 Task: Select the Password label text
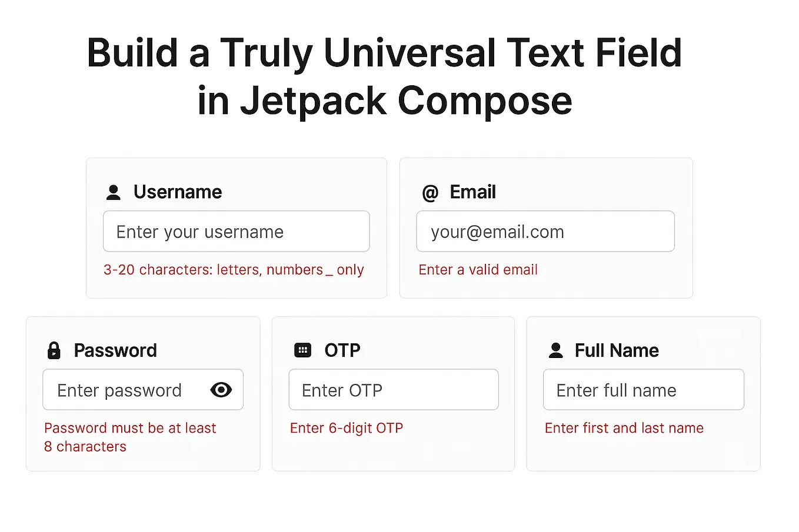115,351
